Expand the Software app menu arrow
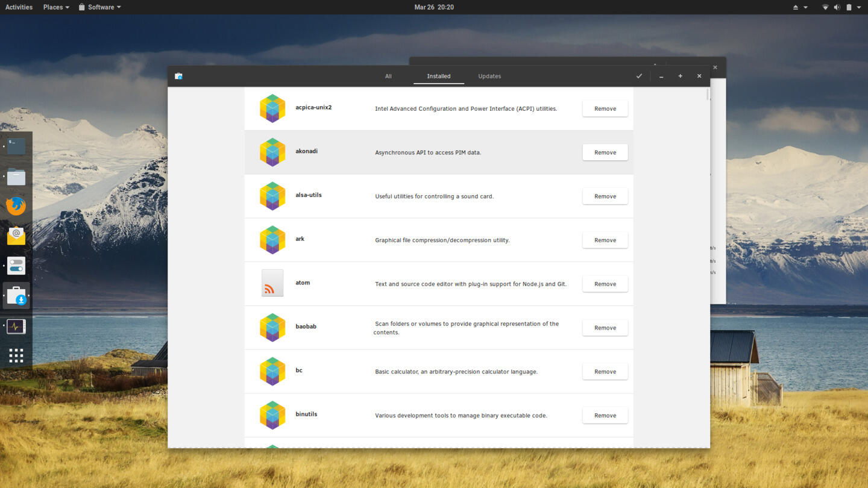Viewport: 868px width, 488px height. coord(119,7)
